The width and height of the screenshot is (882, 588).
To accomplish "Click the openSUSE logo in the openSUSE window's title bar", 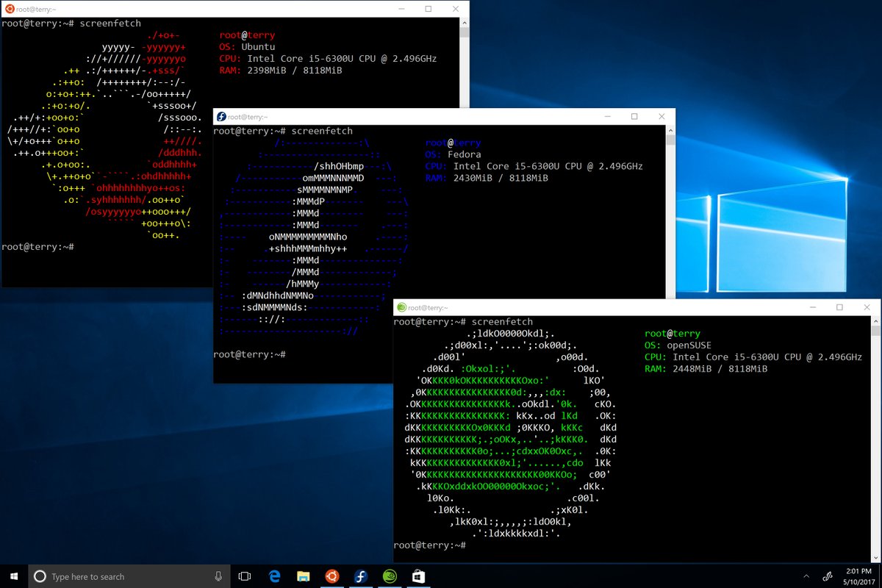I will (x=401, y=307).
